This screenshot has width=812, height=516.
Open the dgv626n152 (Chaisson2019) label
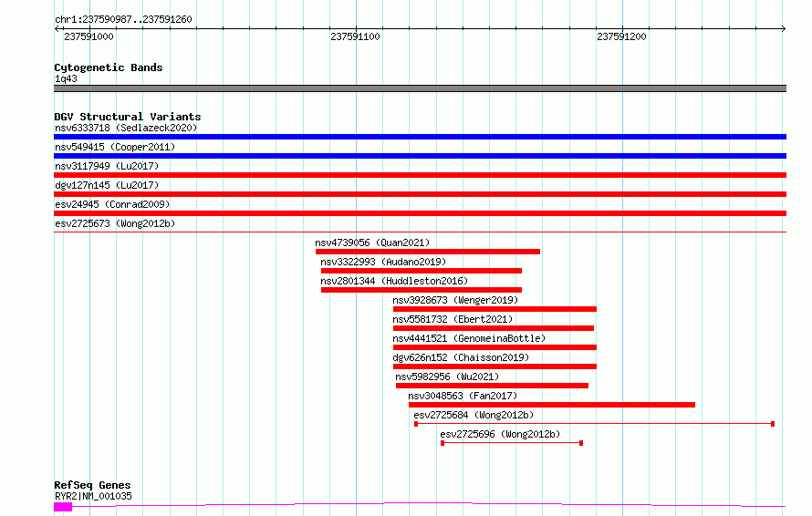point(461,357)
